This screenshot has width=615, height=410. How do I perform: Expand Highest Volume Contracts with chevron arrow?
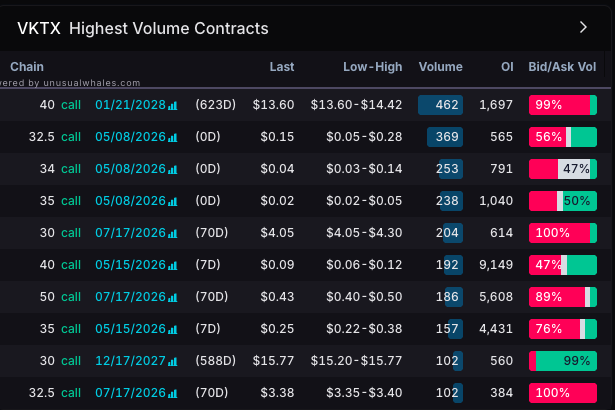(x=583, y=27)
